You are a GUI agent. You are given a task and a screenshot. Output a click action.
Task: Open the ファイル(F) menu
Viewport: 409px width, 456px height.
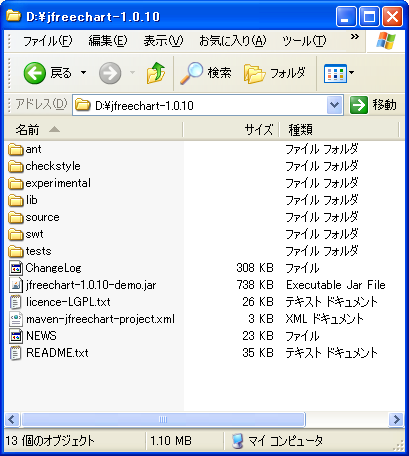[47, 41]
